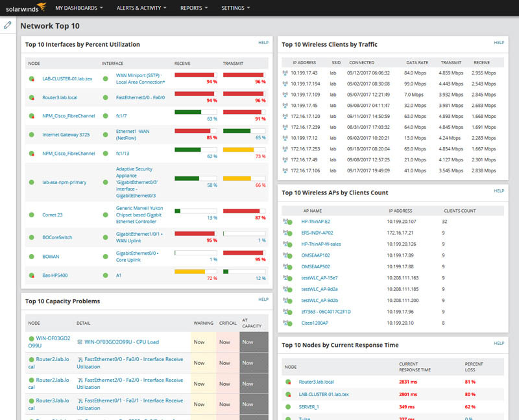Screen dimensions: 519x420
Task: Click the 10.199.20.107 AP IP address
Action: click(x=402, y=222)
